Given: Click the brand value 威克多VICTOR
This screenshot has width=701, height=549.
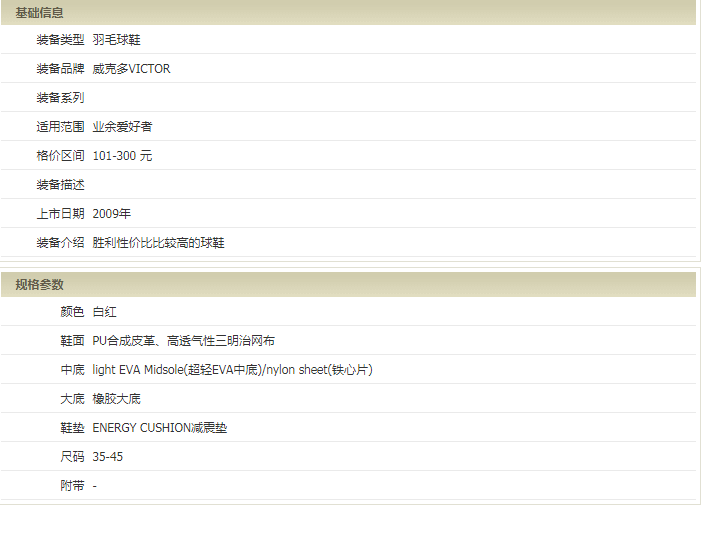Looking at the screenshot, I should (x=131, y=69).
